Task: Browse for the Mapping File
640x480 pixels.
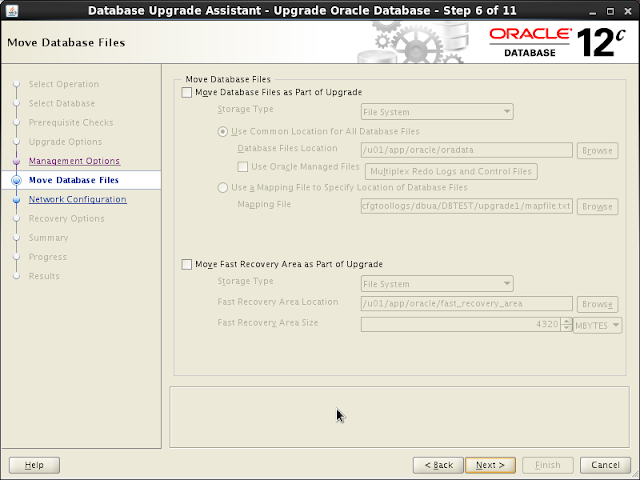Action: coord(597,207)
